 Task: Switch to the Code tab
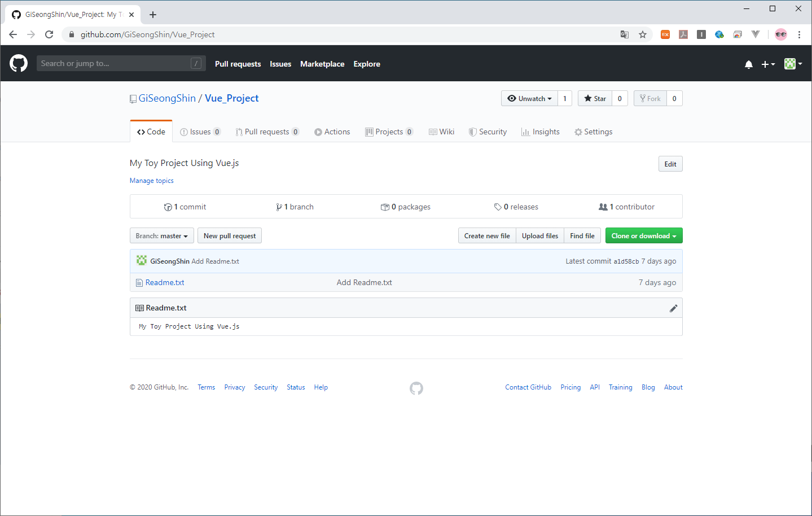click(151, 132)
